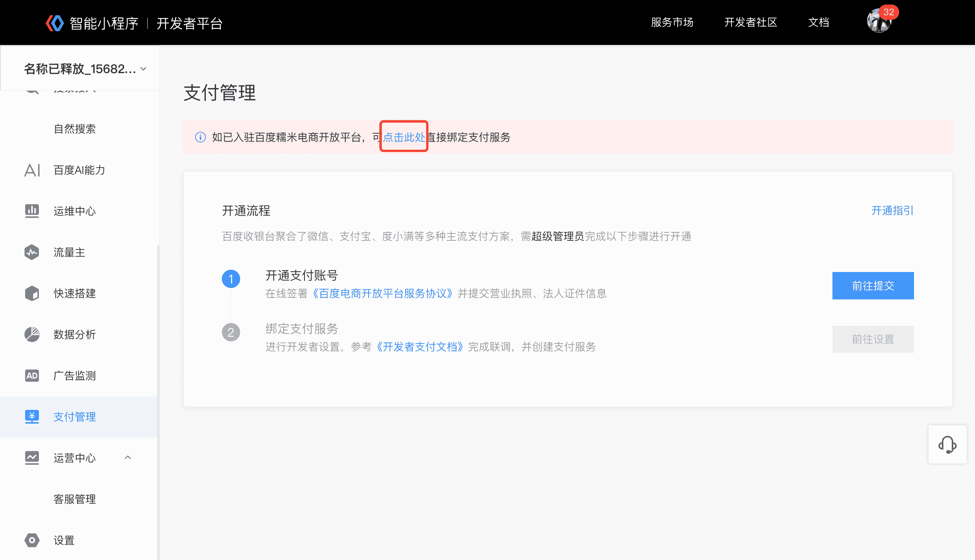Click the disabled 前往设置 button

[x=872, y=339]
